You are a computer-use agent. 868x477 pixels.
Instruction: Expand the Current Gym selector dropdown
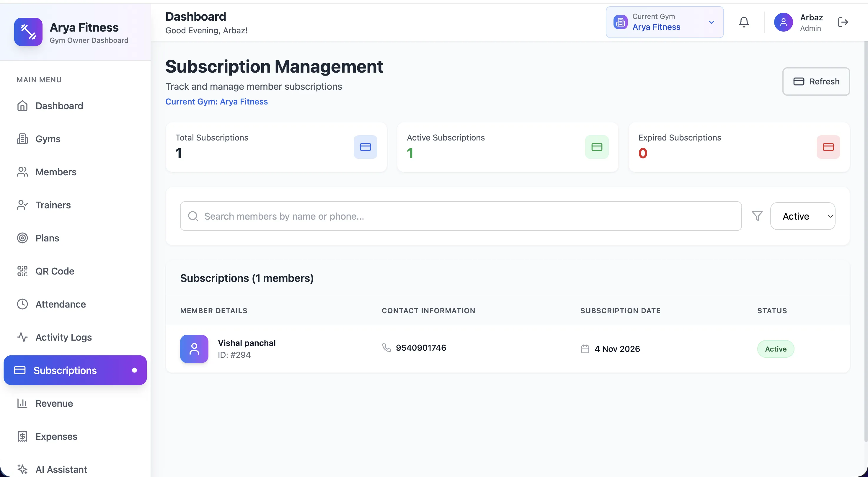tap(711, 22)
